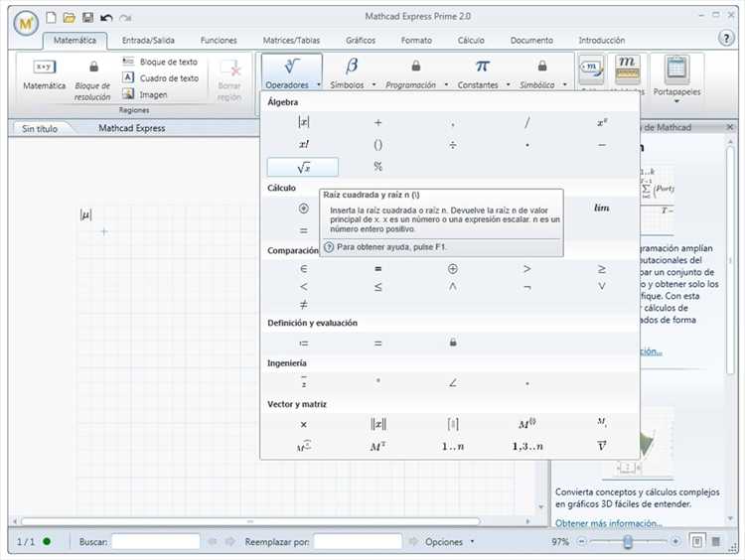Open the Gráficos ribbon tab
Screen dimensions: 745x560
[x=361, y=41]
